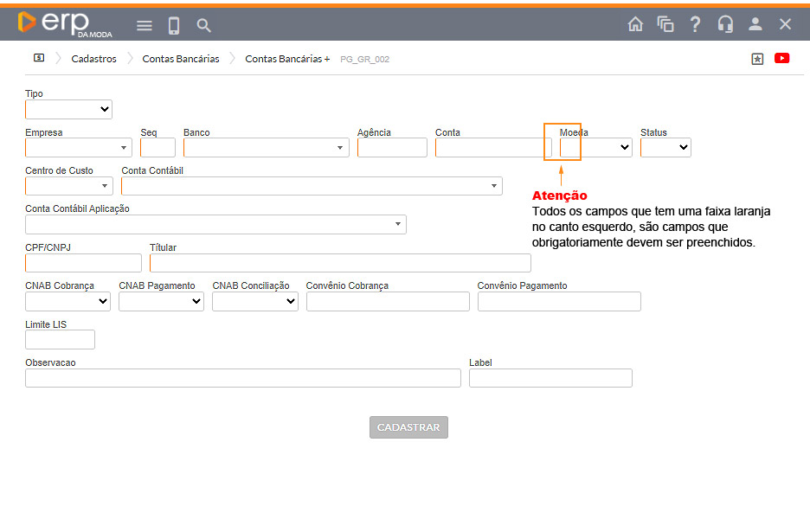Click the Agência input field
The image size is (810, 532).
coord(392,148)
